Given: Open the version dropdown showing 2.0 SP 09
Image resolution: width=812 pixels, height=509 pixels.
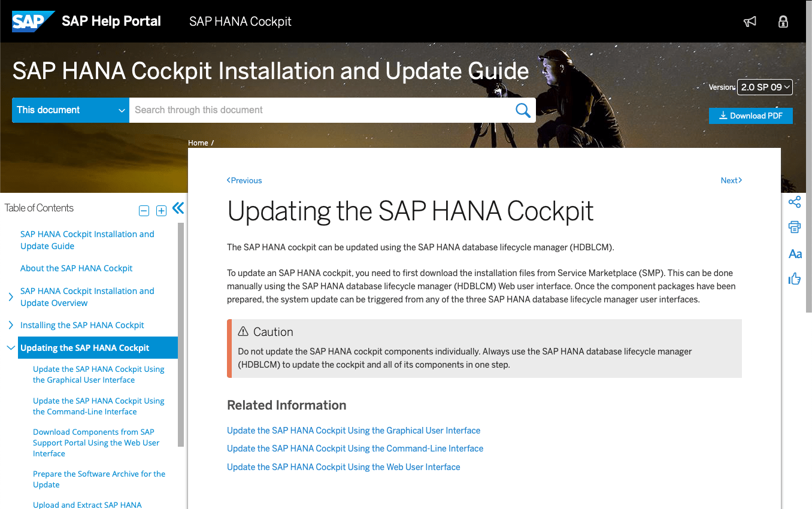Looking at the screenshot, I should 765,87.
